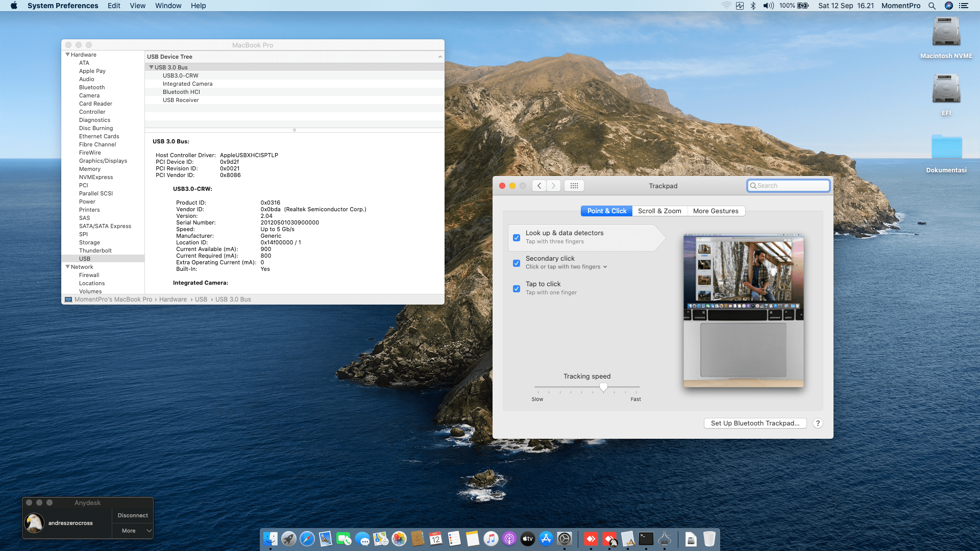
Task: Click the Trackpad preferences search field
Action: click(x=788, y=186)
